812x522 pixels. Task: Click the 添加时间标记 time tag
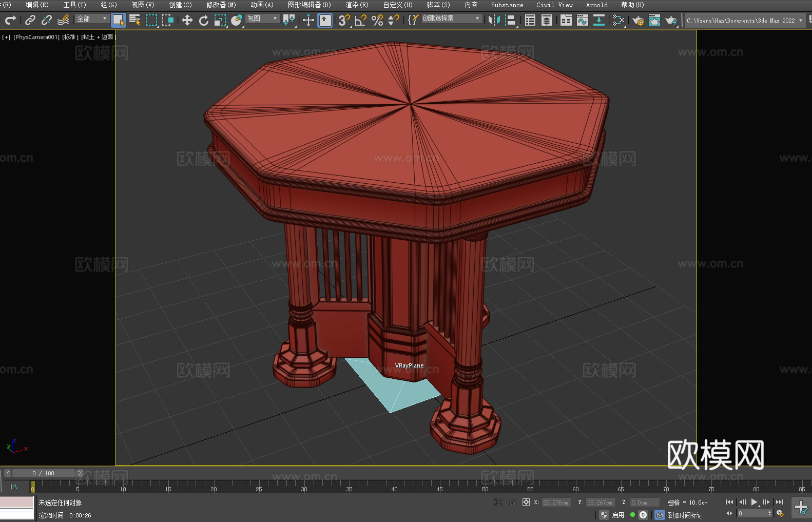(685, 515)
